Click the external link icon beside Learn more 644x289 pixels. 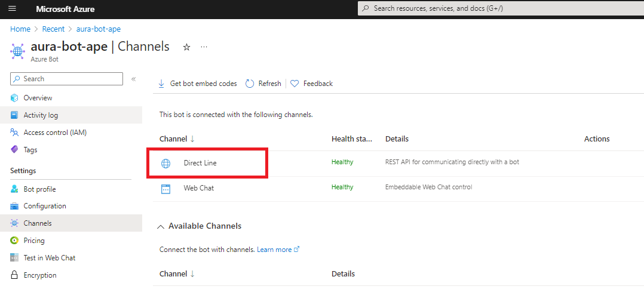click(297, 249)
